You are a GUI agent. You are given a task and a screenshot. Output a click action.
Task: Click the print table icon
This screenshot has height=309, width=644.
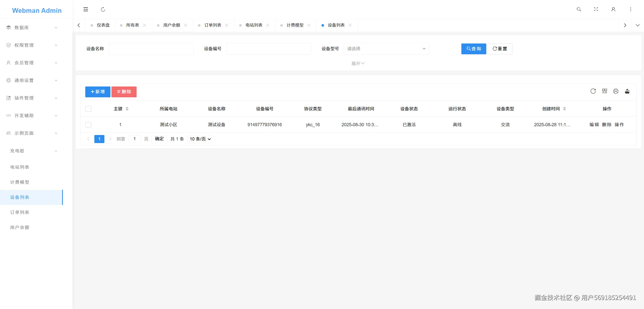(x=616, y=91)
